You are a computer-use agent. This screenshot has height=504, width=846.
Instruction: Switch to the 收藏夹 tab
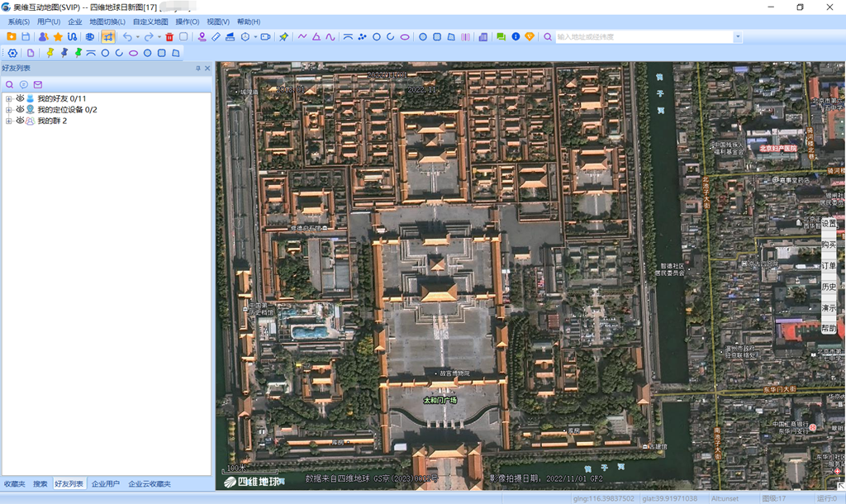click(x=15, y=484)
